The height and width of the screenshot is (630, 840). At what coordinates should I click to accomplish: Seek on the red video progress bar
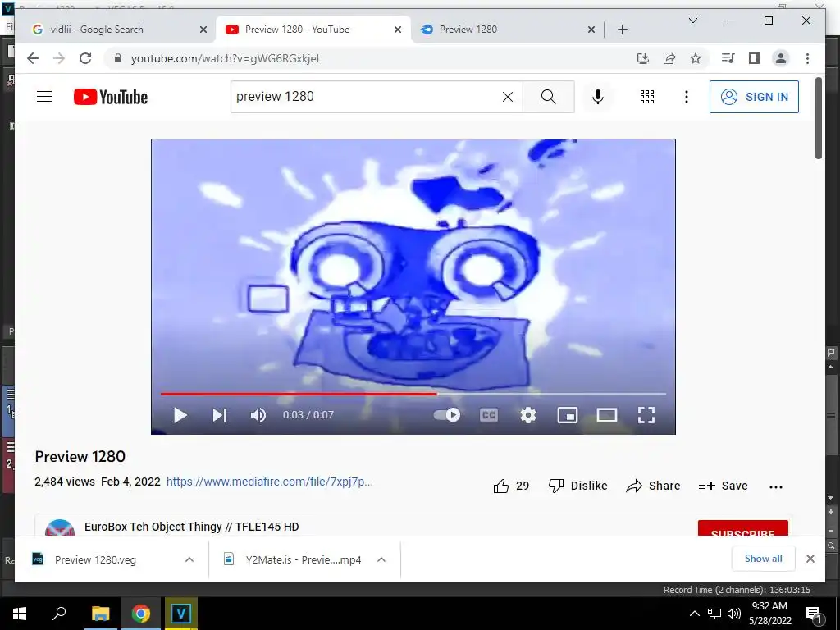413,394
